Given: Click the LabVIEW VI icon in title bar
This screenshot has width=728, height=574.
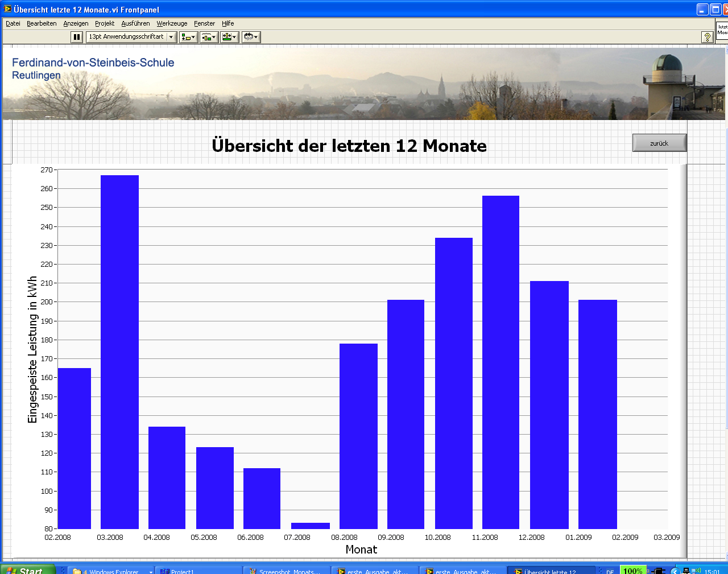Looking at the screenshot, I should [x=7, y=9].
